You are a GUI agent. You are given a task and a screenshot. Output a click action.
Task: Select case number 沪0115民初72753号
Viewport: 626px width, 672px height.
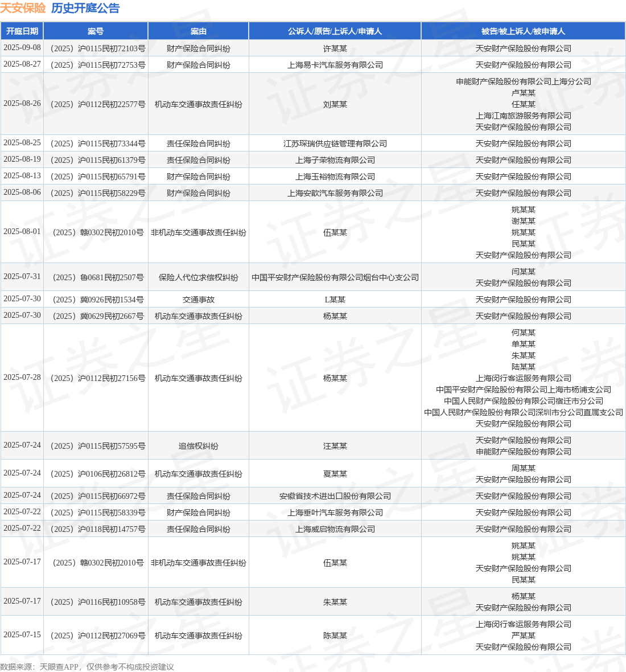coord(98,65)
